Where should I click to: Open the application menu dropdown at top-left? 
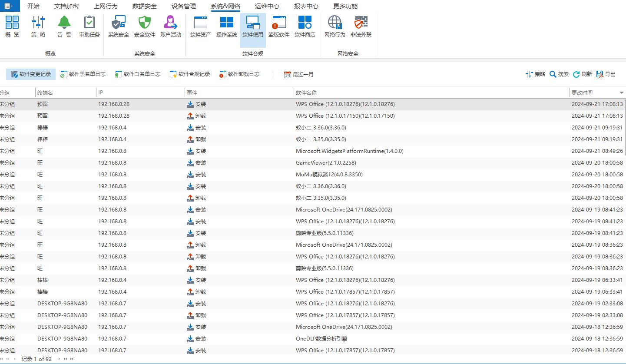coord(9,6)
